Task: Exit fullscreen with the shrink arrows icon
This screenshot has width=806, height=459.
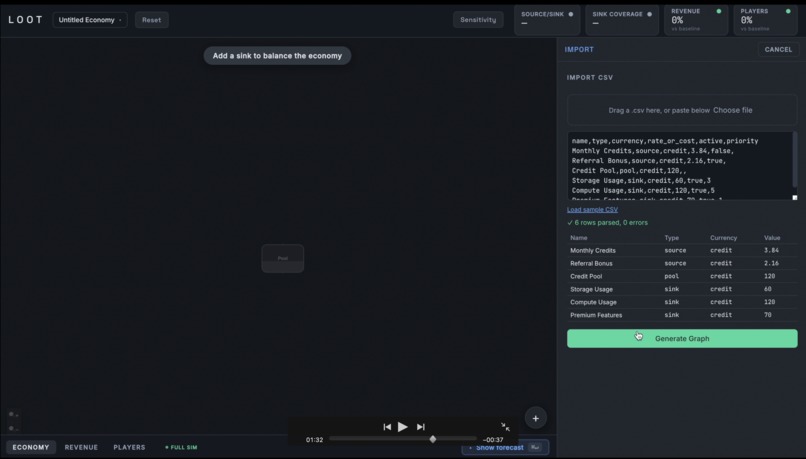Action: pos(505,427)
